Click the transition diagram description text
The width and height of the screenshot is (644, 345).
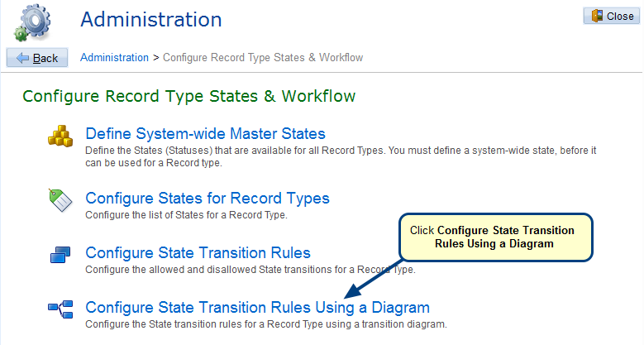click(265, 324)
